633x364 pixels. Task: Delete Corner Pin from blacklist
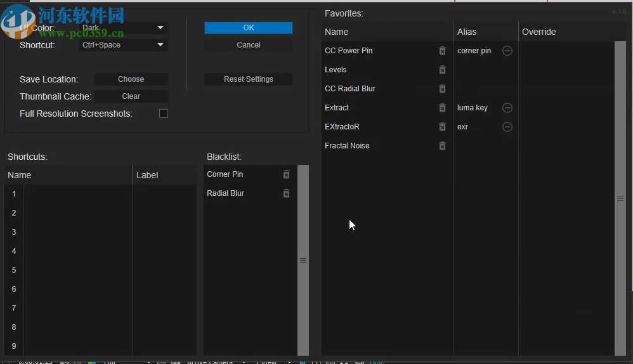[286, 174]
